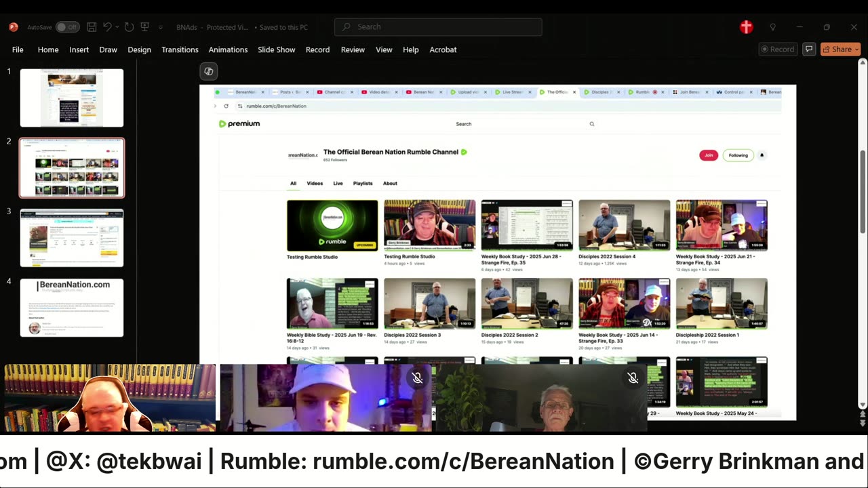Start presentation from beginning icon
Viewport: 868px width, 488px height.
click(144, 27)
